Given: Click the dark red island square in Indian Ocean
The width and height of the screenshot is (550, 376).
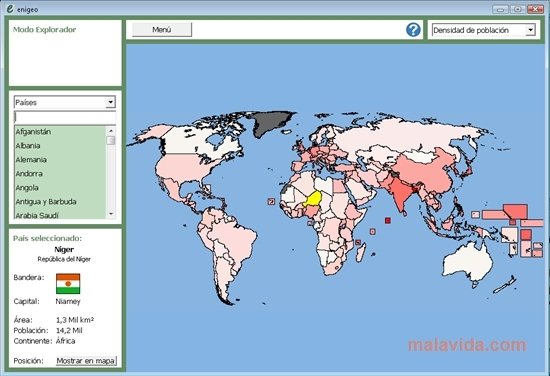Looking at the screenshot, I should point(388,220).
